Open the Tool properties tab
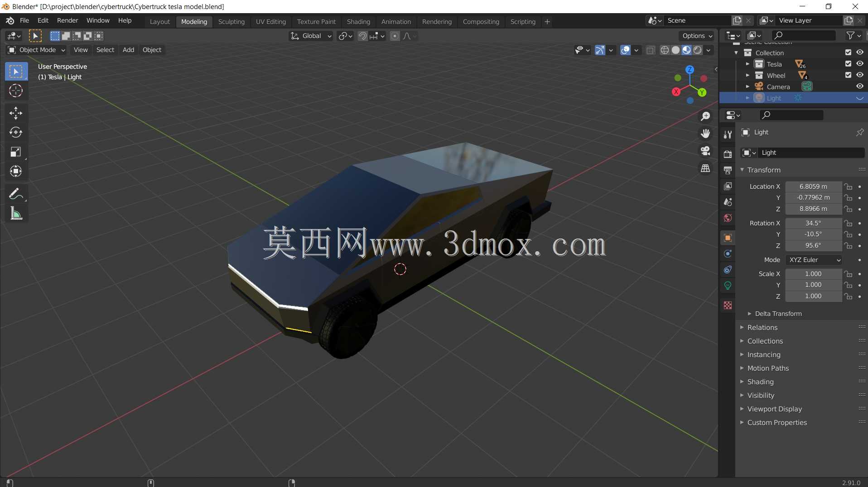Viewport: 868px width, 487px height. 728,134
